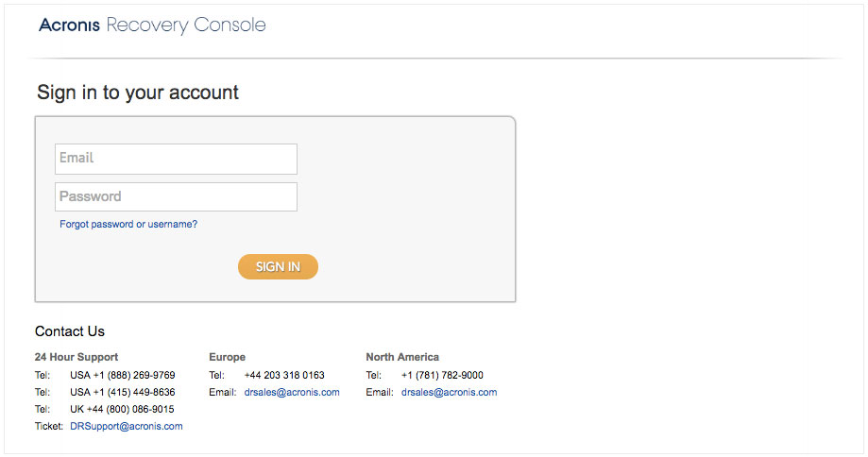Click the Contact Us heading
This screenshot has height=457, width=868.
coord(70,331)
